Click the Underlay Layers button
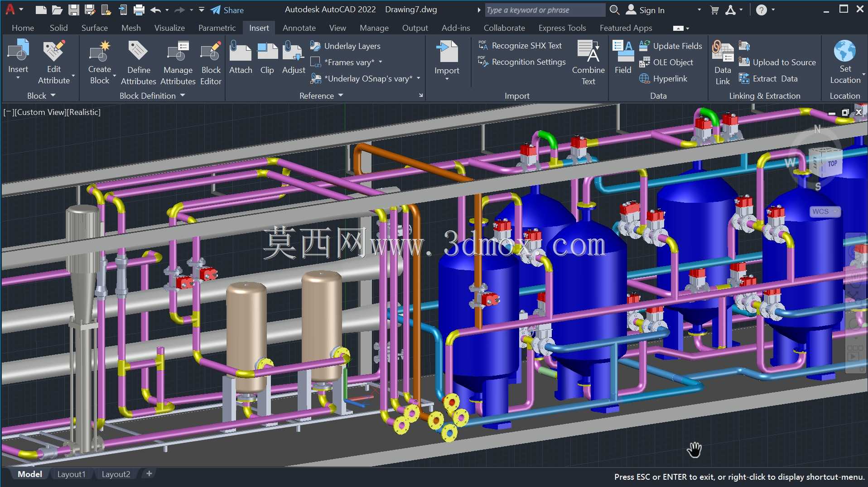The height and width of the screenshot is (487, 868). click(x=345, y=46)
